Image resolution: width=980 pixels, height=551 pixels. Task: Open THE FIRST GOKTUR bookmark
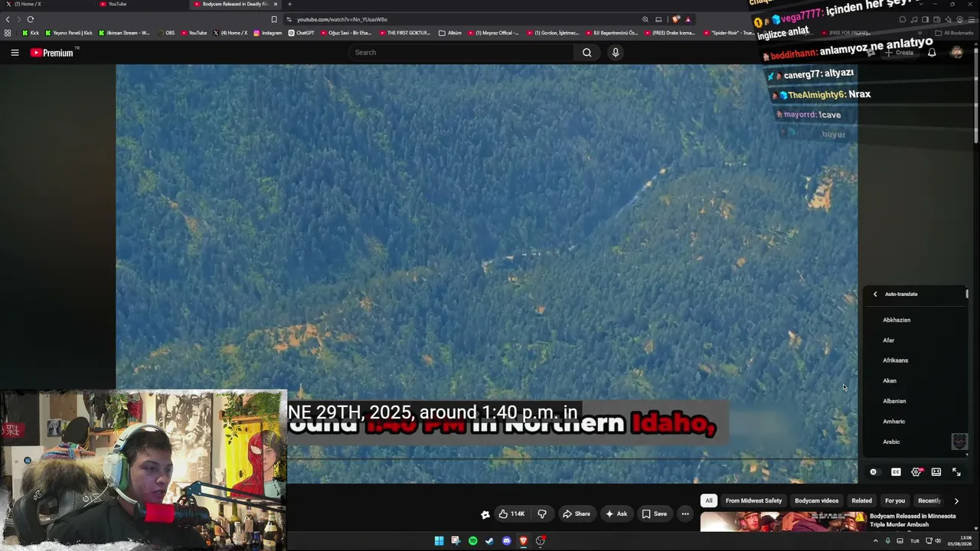click(405, 33)
